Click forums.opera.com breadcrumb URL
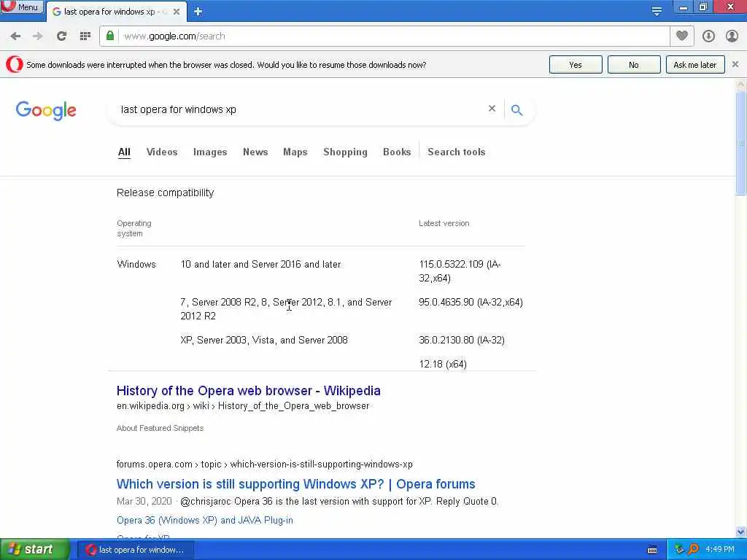747x560 pixels. click(x=264, y=464)
